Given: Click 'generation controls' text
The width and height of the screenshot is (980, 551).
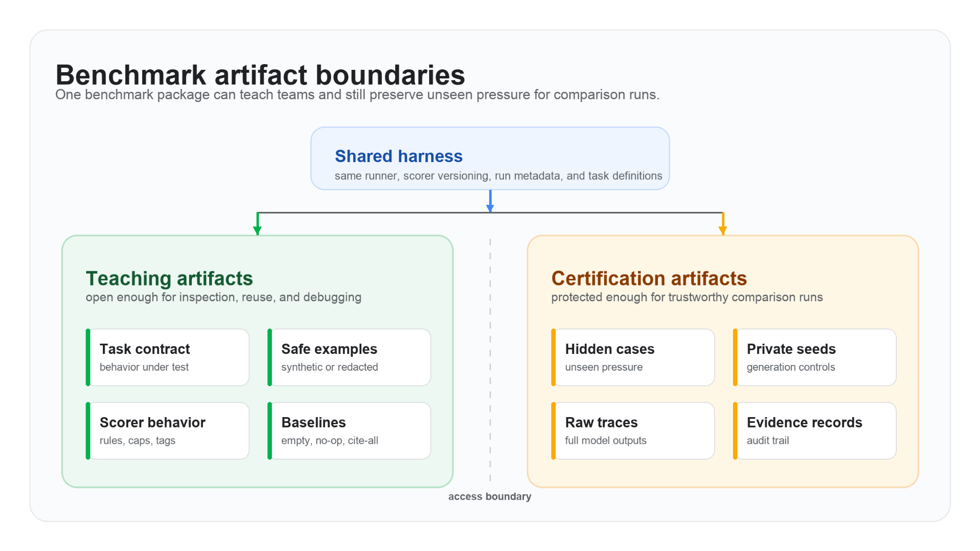Looking at the screenshot, I should [791, 367].
